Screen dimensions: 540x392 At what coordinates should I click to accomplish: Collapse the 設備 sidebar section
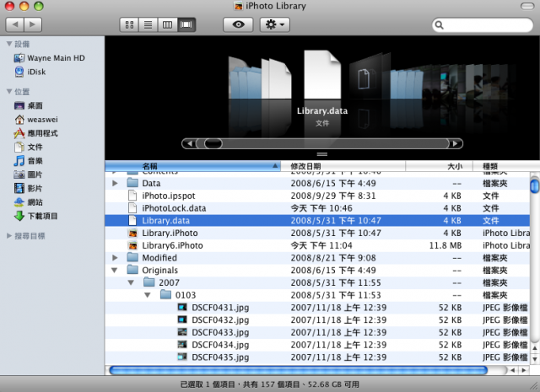point(9,44)
